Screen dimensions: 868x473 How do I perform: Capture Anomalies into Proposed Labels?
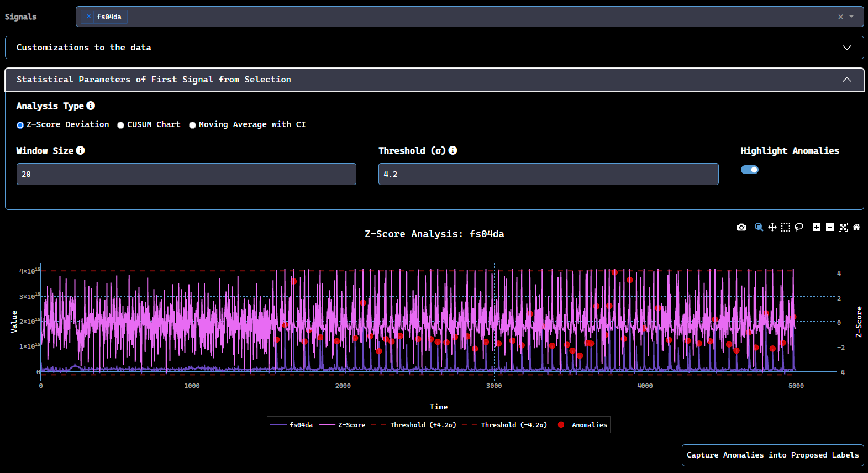coord(772,455)
